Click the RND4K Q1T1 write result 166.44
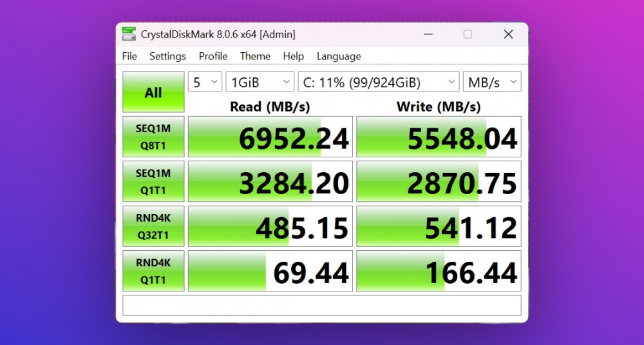The height and width of the screenshot is (345, 644). click(x=439, y=271)
